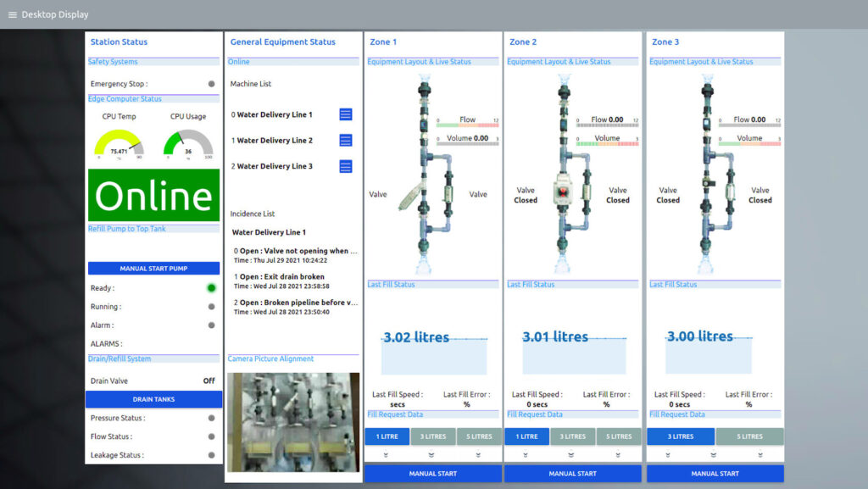Click menu icon for Water Delivery Line 2
Viewport: 868px width, 489px height.
point(345,141)
